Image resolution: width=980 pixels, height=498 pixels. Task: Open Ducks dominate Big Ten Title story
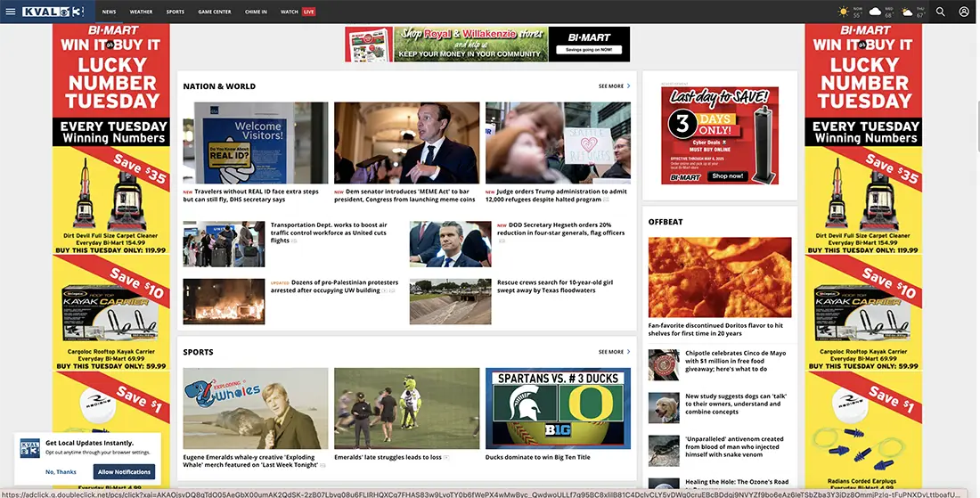[537, 457]
